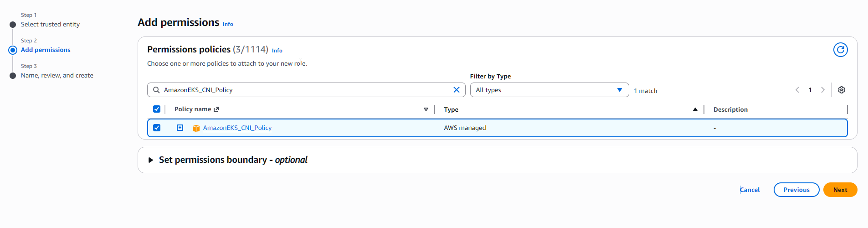868x228 pixels.
Task: Uncheck the AmazonEKS_CNI_Policy row checkbox
Action: 157,128
